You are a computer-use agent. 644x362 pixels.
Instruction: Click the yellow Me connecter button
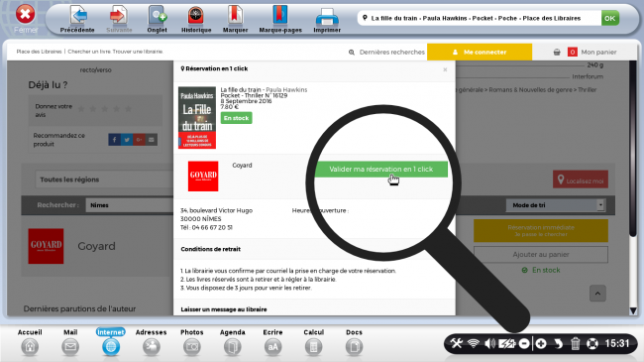(x=480, y=52)
